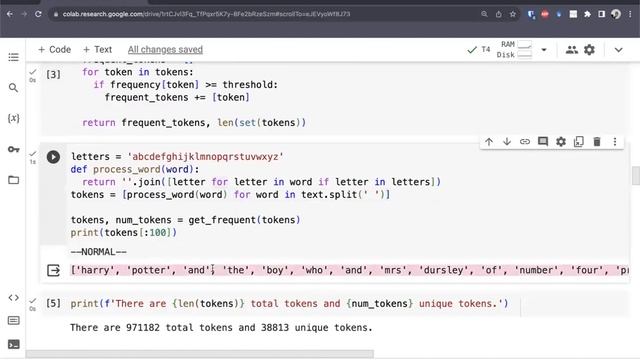Select cell [5] execution count
Viewport: 640px width, 360px height.
pos(53,303)
